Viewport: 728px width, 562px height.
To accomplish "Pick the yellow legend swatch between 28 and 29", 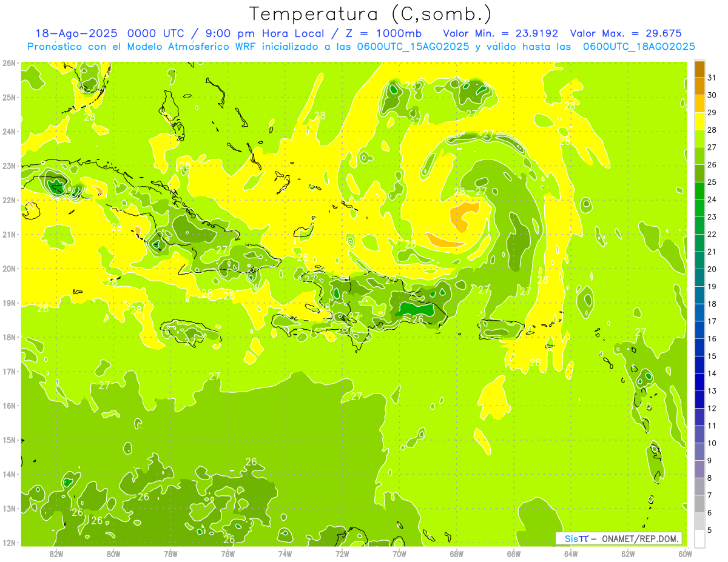I will click(x=699, y=121).
